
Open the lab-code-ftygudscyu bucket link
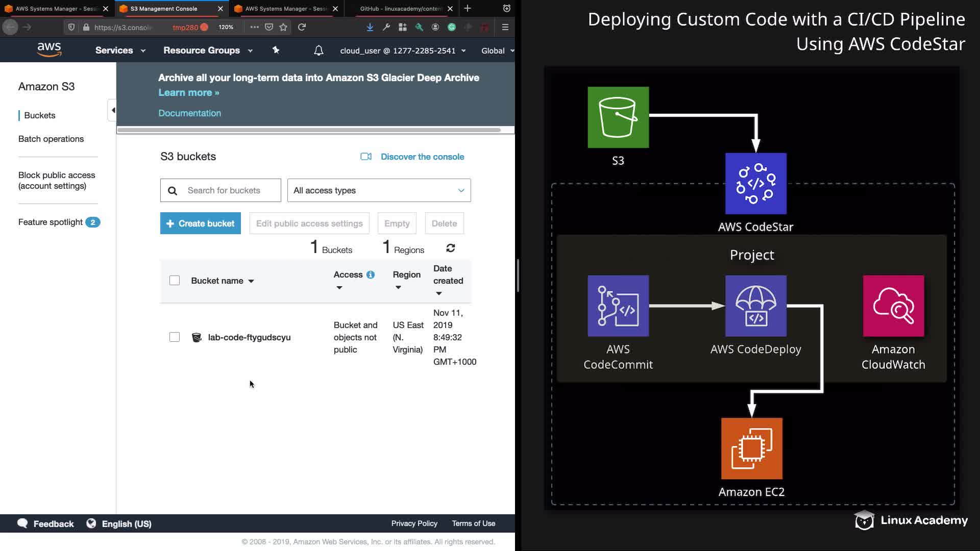pyautogui.click(x=249, y=337)
